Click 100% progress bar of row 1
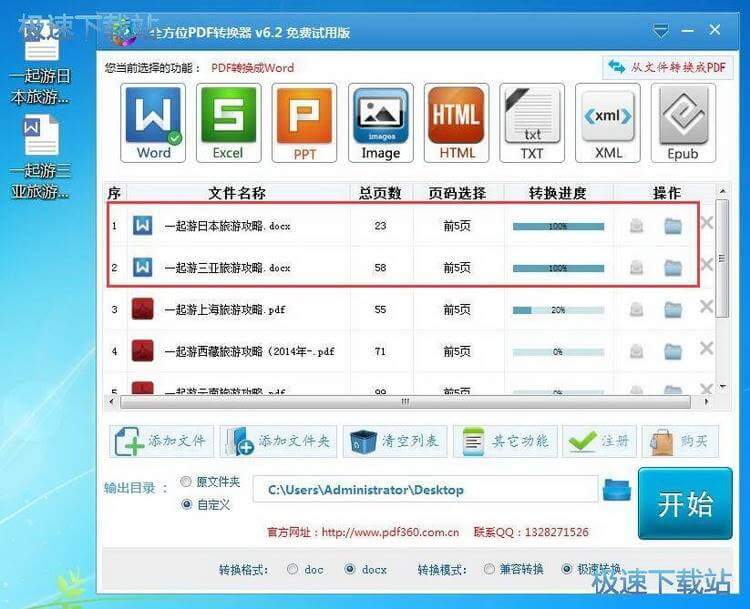The width and height of the screenshot is (750, 609). [558, 226]
